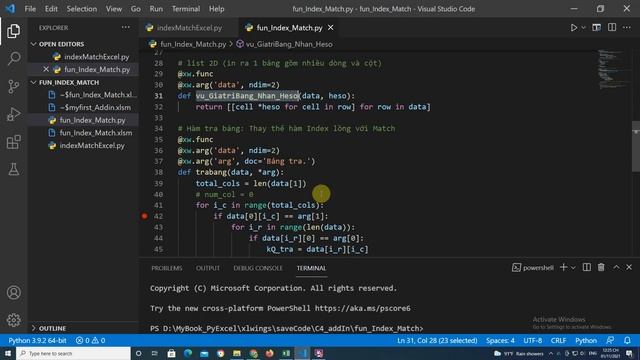This screenshot has width=640, height=360.
Task: Select Python 3.9.2 64-bit interpreter
Action: (37, 340)
